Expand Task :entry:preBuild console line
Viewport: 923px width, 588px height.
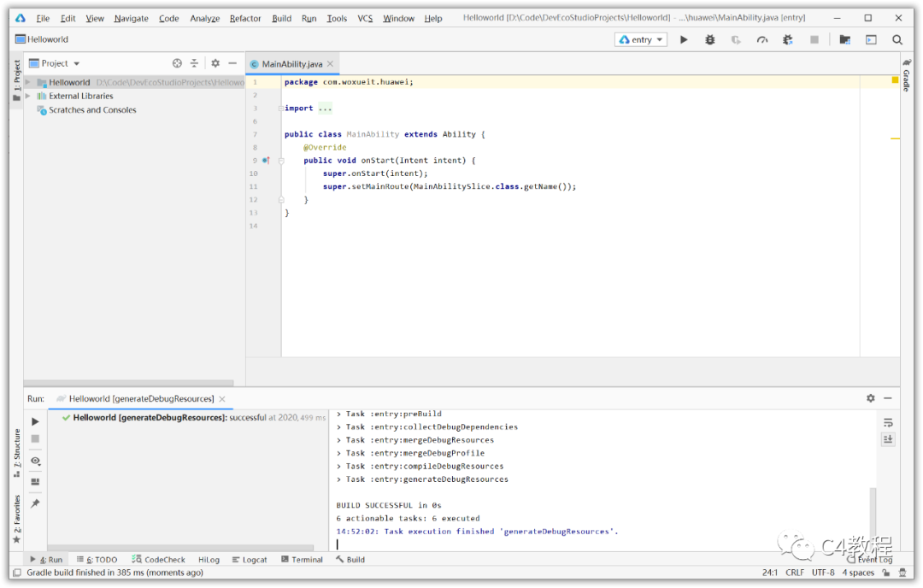[339, 414]
